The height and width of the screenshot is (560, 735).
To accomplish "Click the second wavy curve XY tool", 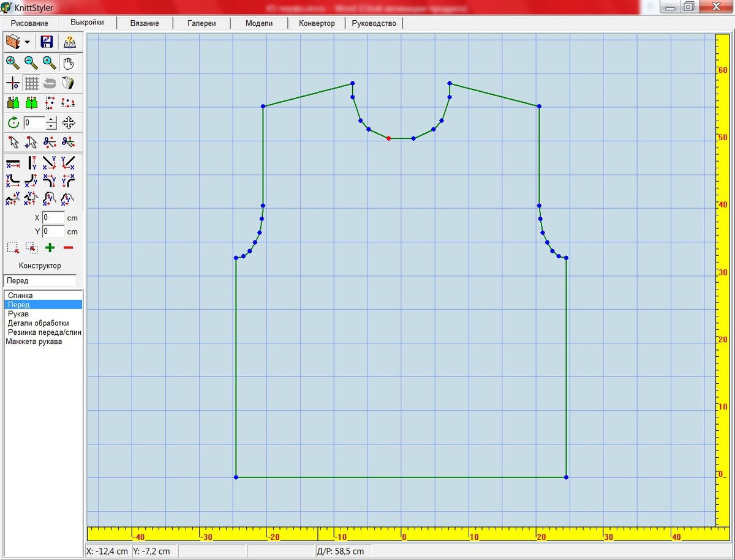I will pos(31,198).
